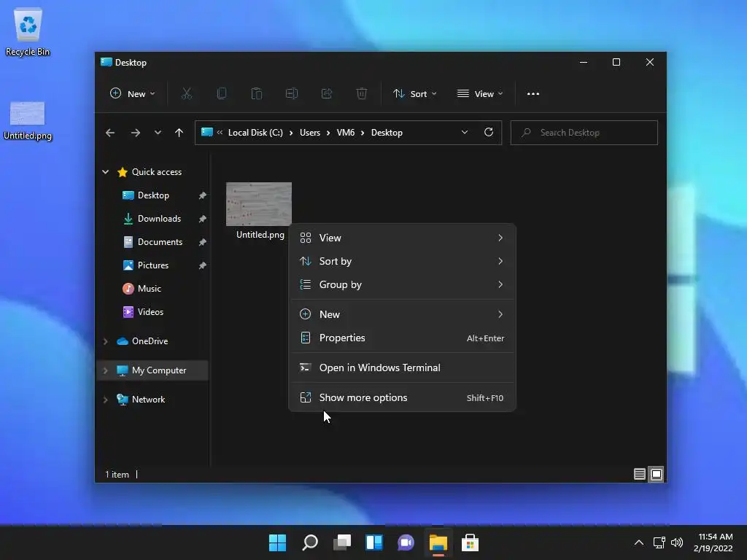This screenshot has width=747, height=560.
Task: Choose Properties in the context menu
Action: pos(402,338)
